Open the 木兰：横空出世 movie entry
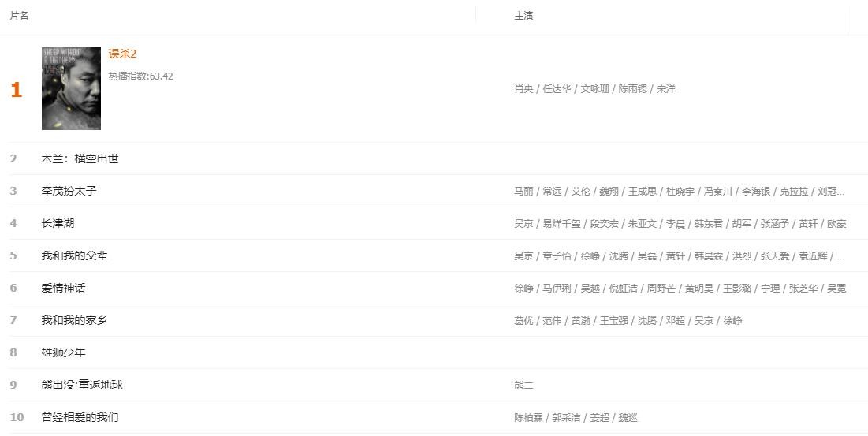 tap(80, 158)
